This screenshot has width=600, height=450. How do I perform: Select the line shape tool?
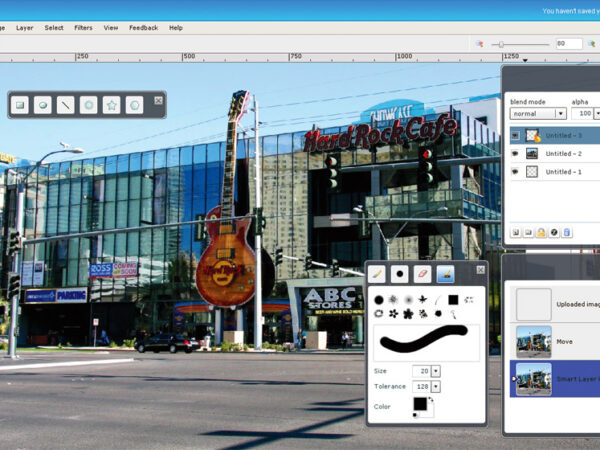point(65,104)
